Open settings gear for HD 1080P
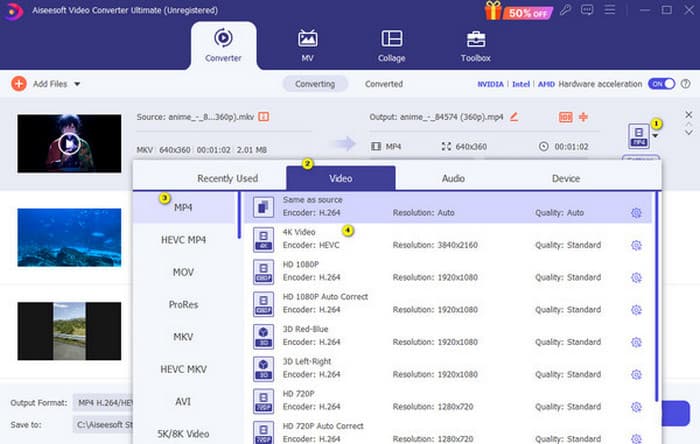The image size is (700, 444). [636, 278]
